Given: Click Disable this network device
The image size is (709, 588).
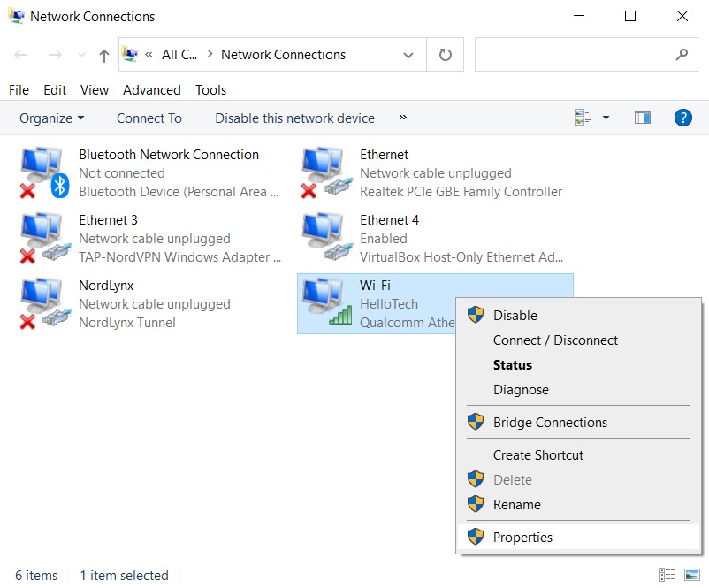Looking at the screenshot, I should (294, 118).
